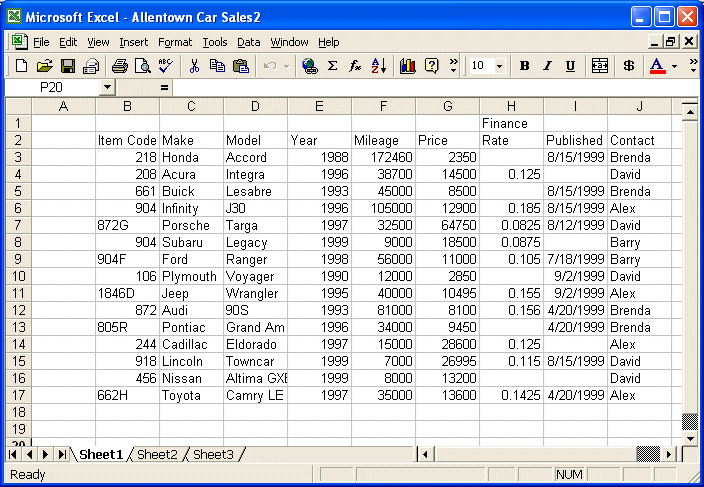The width and height of the screenshot is (704, 487).
Task: Switch to the Sheet3 tab
Action: 213,455
